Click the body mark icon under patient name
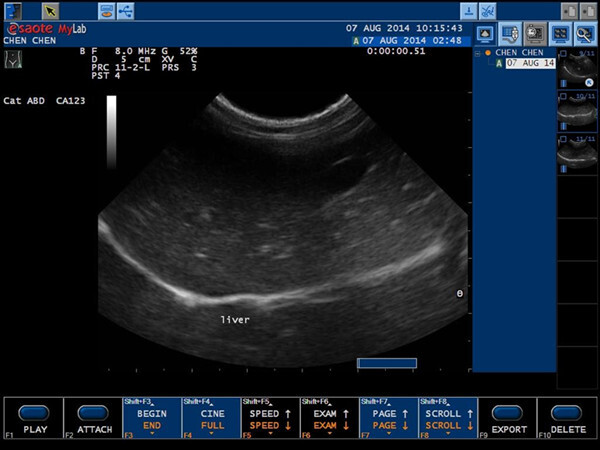The width and height of the screenshot is (600, 450). [x=14, y=59]
